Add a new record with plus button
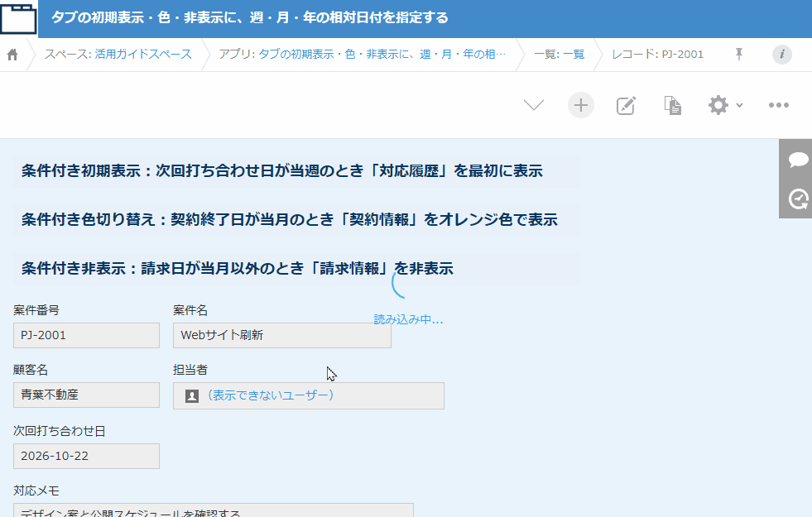 [x=581, y=105]
